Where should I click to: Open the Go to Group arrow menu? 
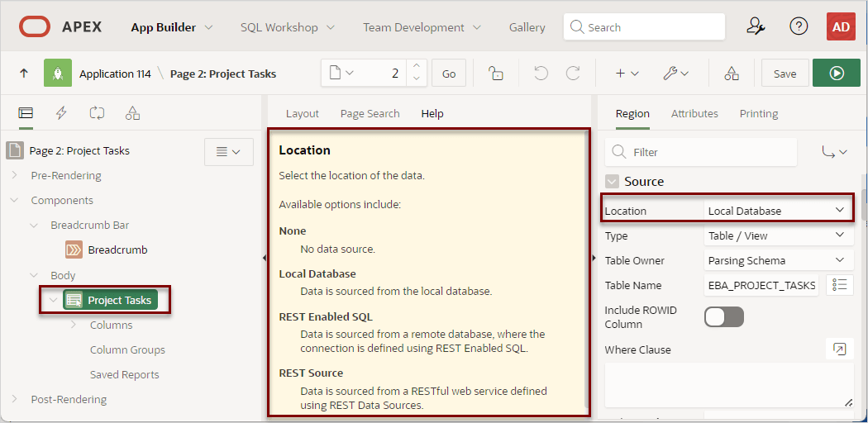835,152
